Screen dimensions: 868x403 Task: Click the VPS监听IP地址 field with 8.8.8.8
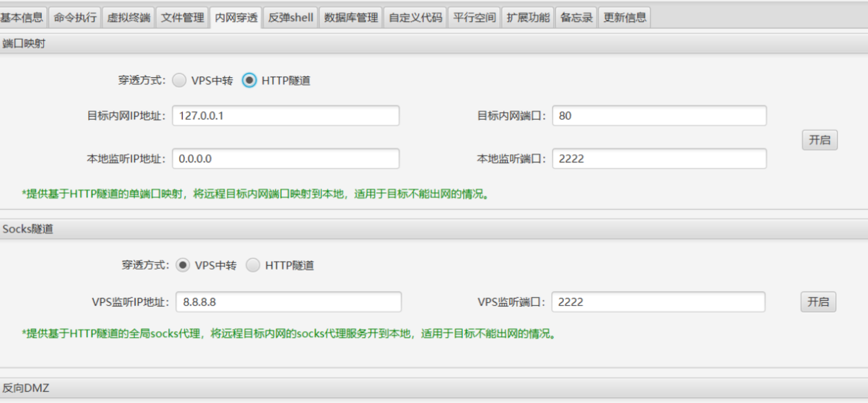pyautogui.click(x=288, y=302)
